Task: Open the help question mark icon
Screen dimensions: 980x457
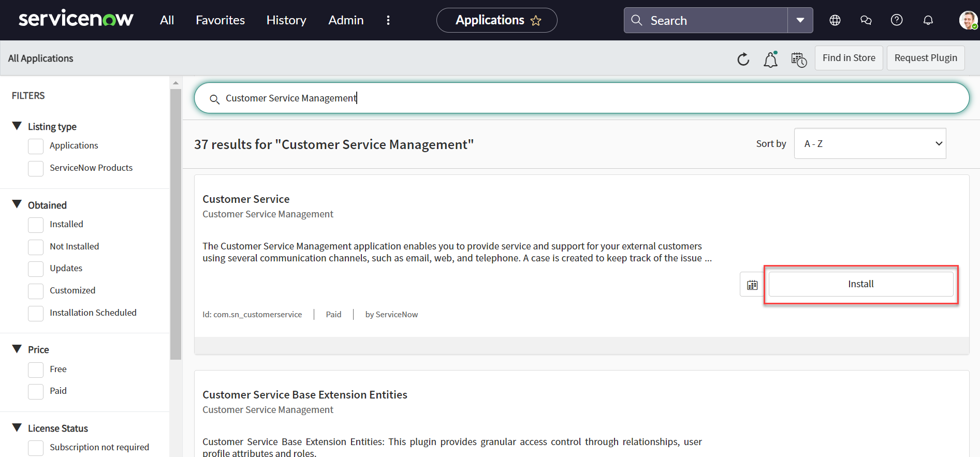Action: pos(896,20)
